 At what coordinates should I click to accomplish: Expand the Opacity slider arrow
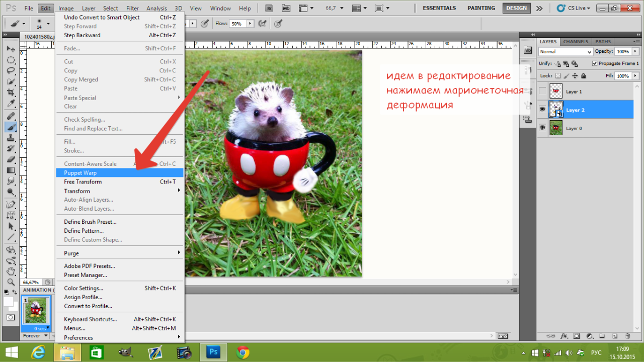(x=635, y=51)
